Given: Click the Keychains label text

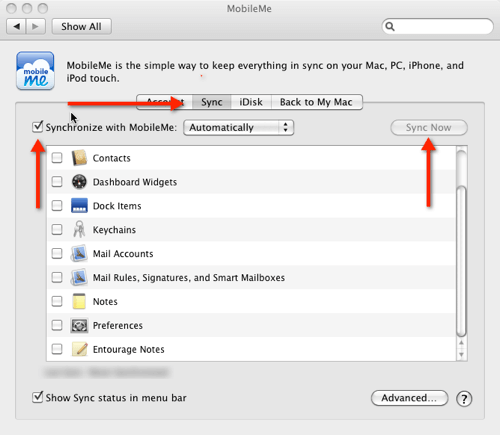Looking at the screenshot, I should tap(114, 230).
